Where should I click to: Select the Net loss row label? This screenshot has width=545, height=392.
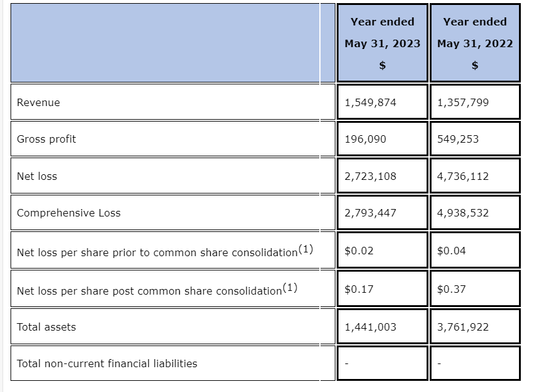37,176
